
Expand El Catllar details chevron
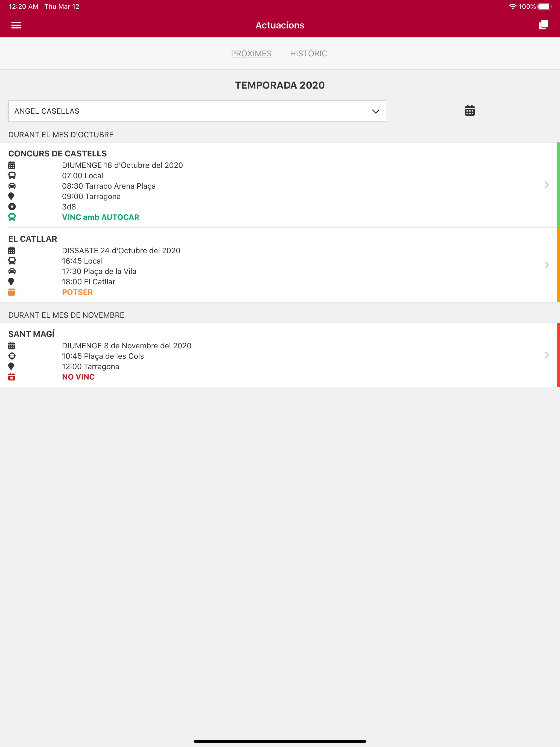(546, 265)
